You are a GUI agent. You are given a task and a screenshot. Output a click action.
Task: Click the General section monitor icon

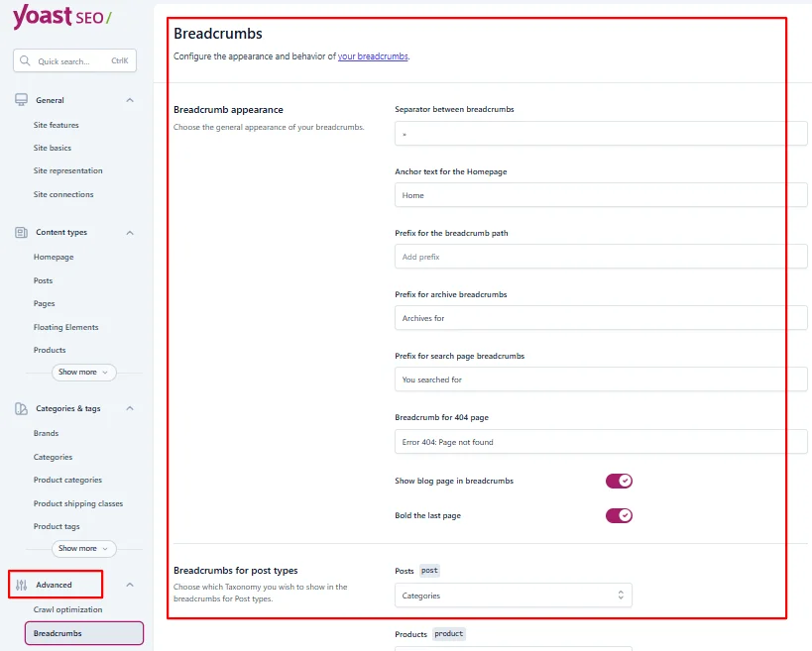point(21,100)
